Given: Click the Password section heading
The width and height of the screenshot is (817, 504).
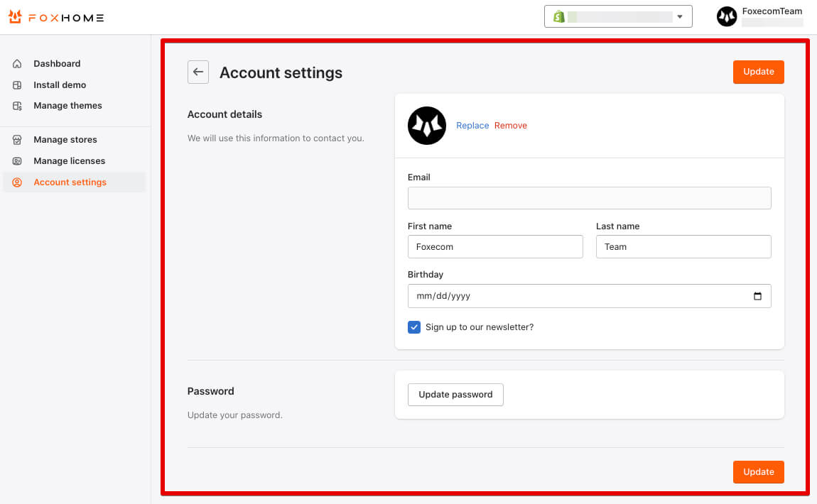Looking at the screenshot, I should (210, 391).
